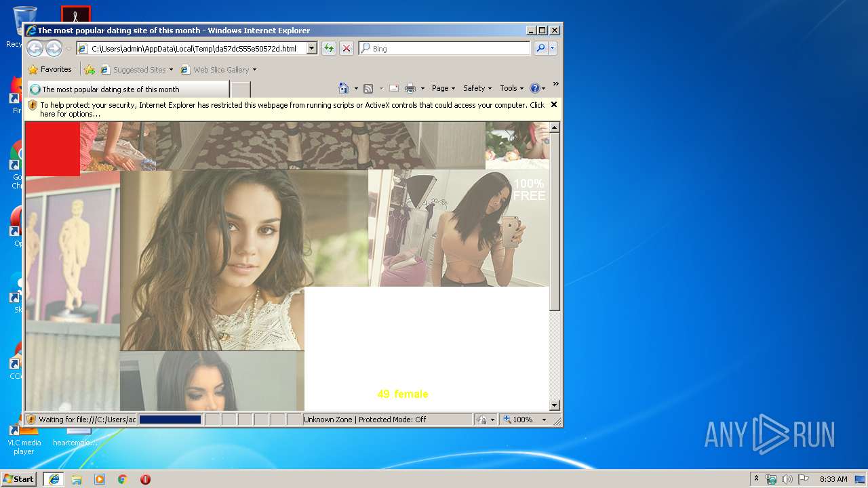
Task: Click the address bar file path
Action: 194,49
